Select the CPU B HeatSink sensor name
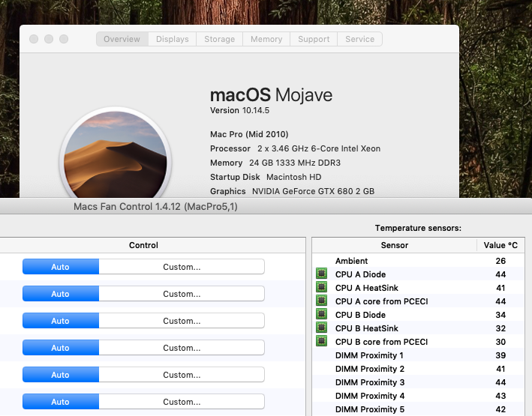Viewport: 532px width, 416px height. point(367,328)
